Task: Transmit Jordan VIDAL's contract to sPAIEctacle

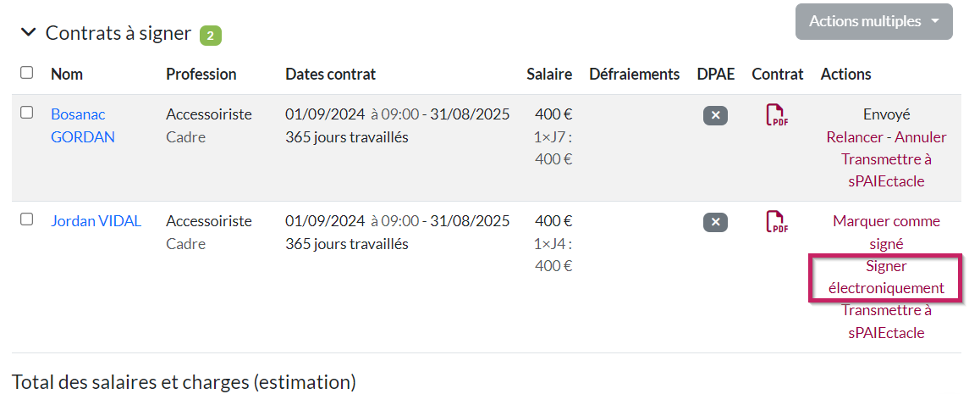Action: [x=886, y=321]
